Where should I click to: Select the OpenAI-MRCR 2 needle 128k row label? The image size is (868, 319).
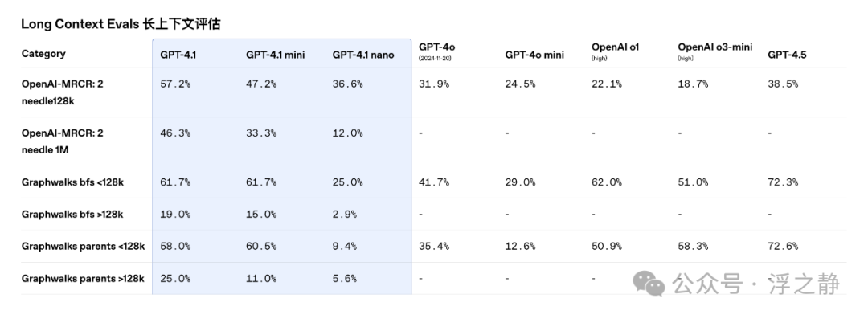click(63, 92)
